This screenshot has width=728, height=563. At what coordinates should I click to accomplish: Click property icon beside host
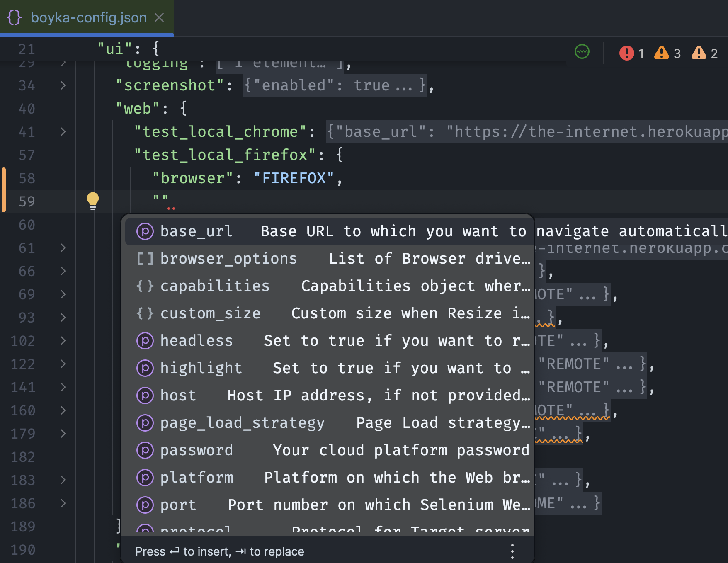tap(145, 396)
